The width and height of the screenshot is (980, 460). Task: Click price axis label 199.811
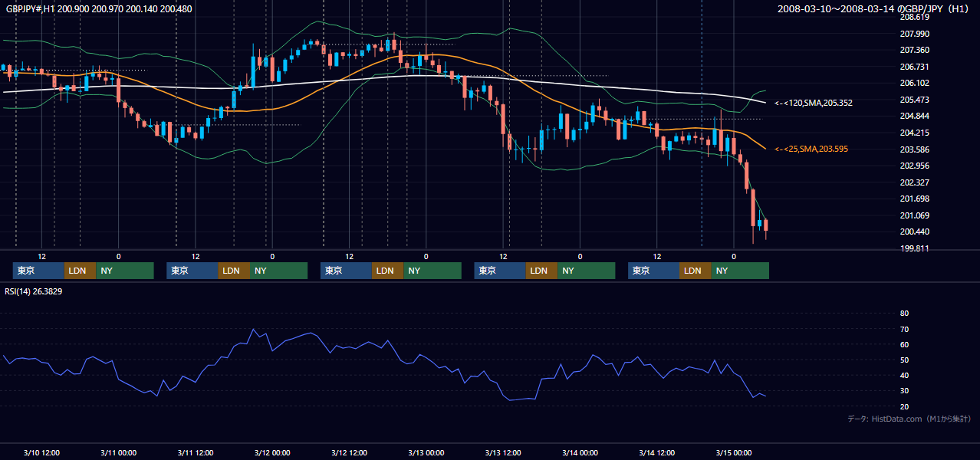coord(914,248)
